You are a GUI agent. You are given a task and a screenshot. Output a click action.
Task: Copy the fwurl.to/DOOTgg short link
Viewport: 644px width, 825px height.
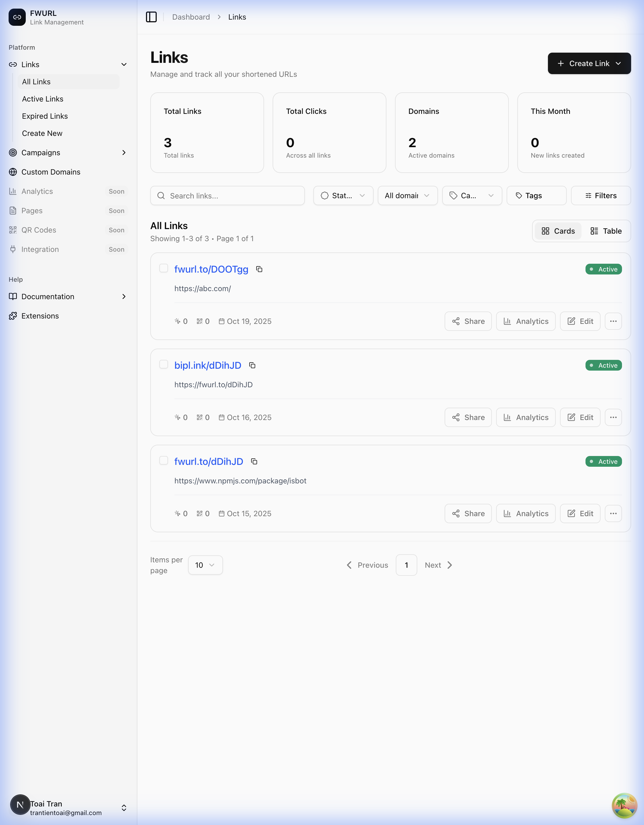[259, 269]
